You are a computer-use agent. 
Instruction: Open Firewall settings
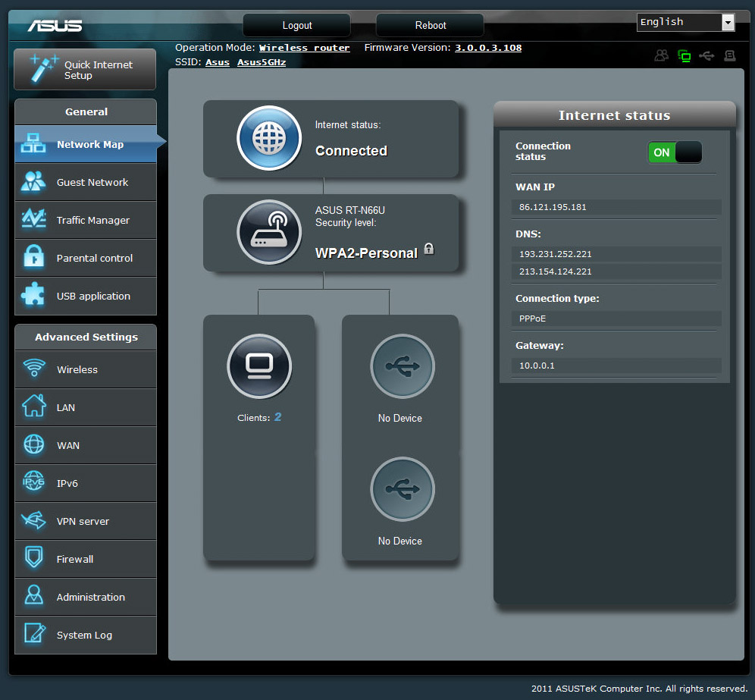[86, 559]
